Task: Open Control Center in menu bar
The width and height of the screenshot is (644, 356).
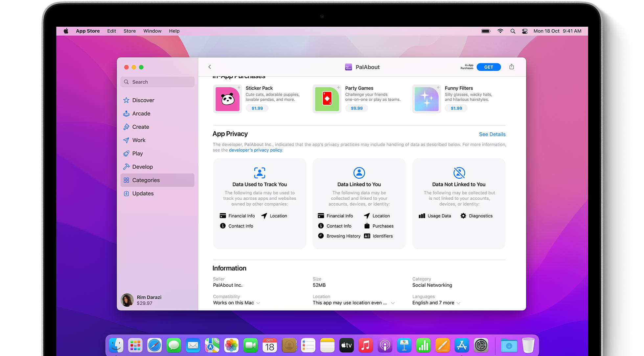Action: (x=525, y=31)
